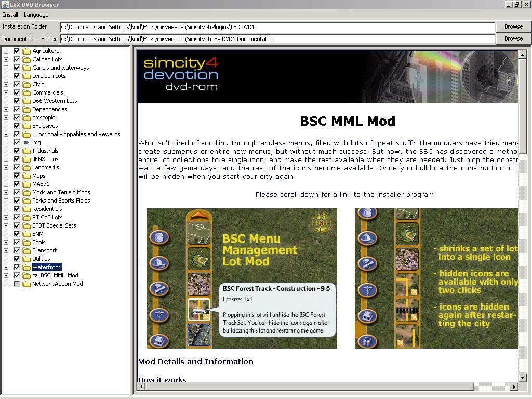Click the Civic folder icon
Image resolution: width=532 pixels, height=399 pixels.
[26, 84]
